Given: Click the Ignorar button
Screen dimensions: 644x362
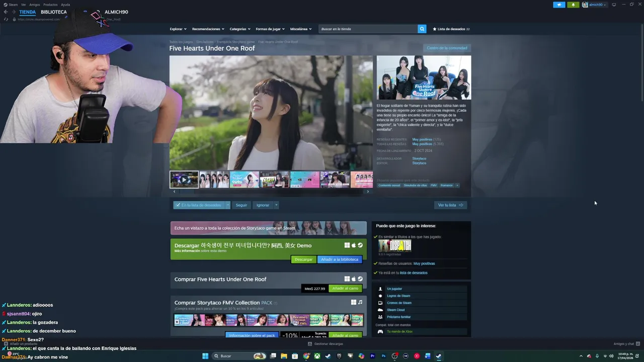Looking at the screenshot, I should [263, 205].
